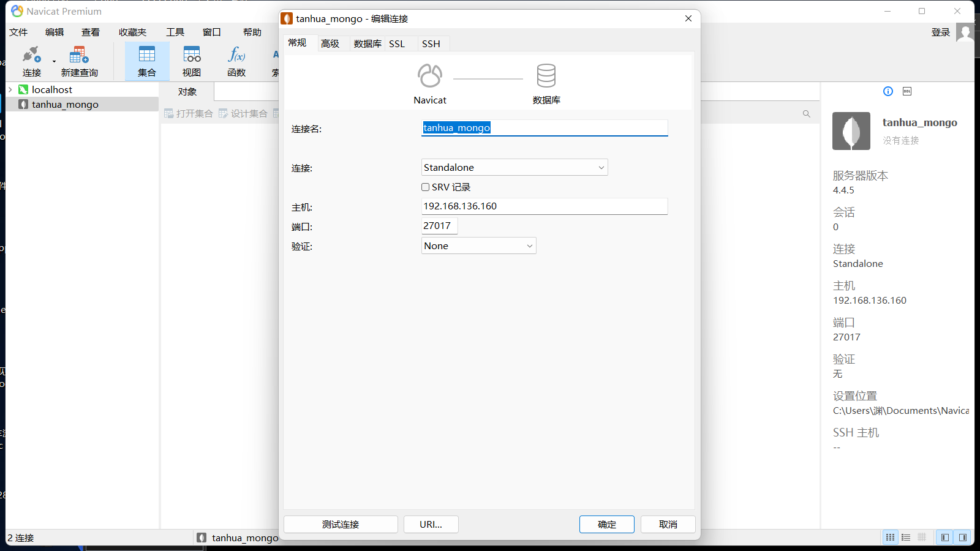The height and width of the screenshot is (551, 980).
Task: Click the 192.168.136.160 host in right panel
Action: [870, 301]
